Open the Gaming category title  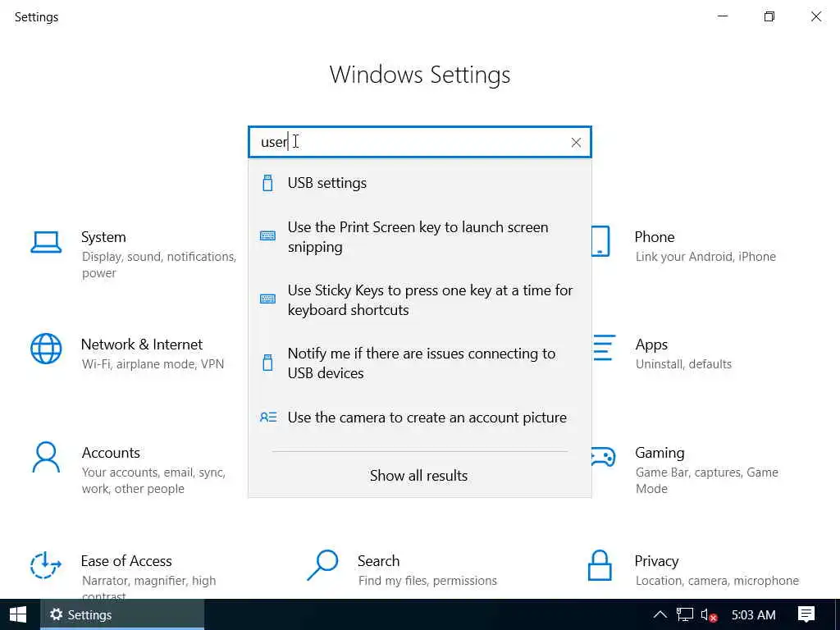click(660, 453)
